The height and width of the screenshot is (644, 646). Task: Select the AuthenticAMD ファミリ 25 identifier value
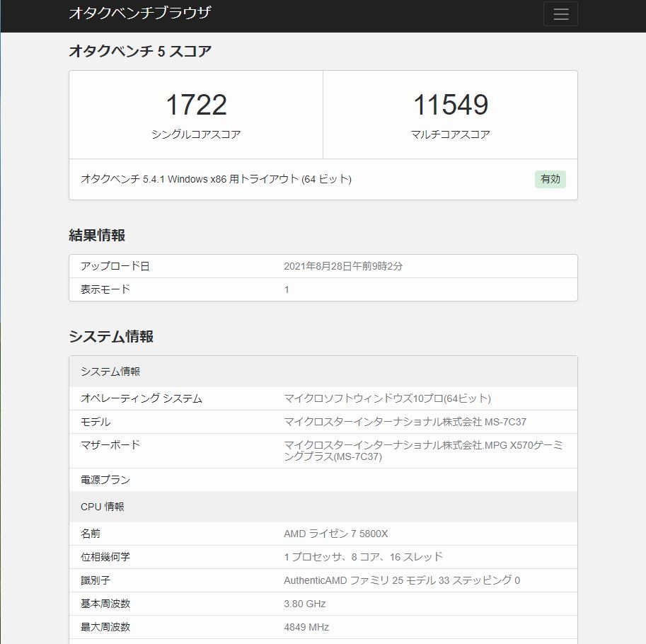click(402, 580)
